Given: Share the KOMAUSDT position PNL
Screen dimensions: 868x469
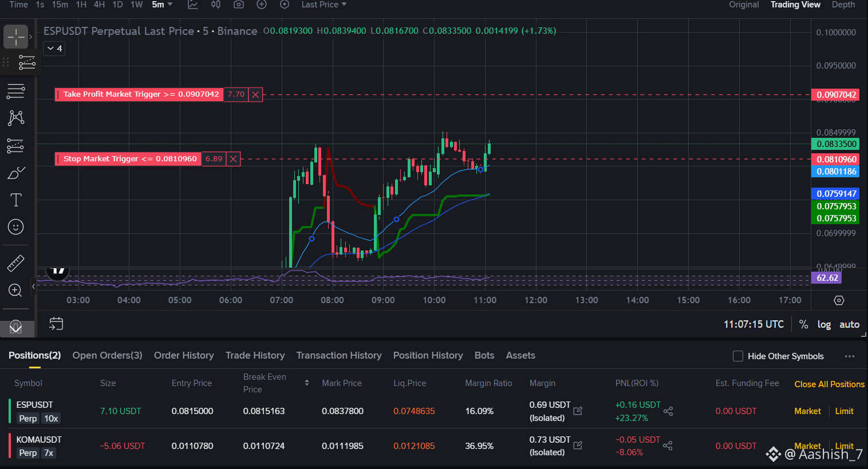Looking at the screenshot, I should 668,446.
